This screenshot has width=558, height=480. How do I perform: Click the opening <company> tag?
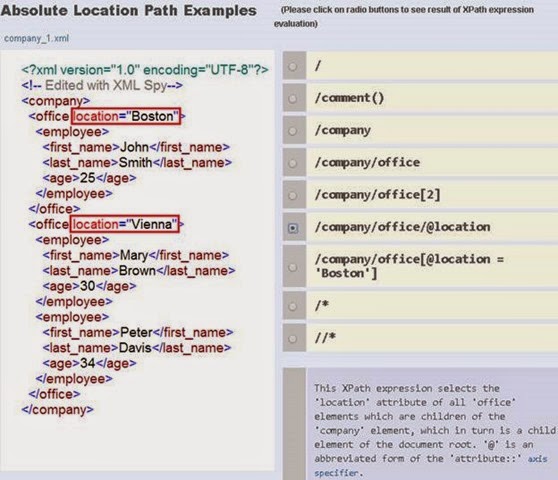56,101
